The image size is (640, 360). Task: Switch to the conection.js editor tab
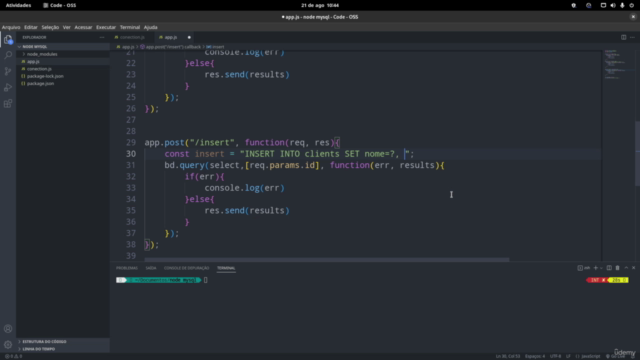pos(132,37)
